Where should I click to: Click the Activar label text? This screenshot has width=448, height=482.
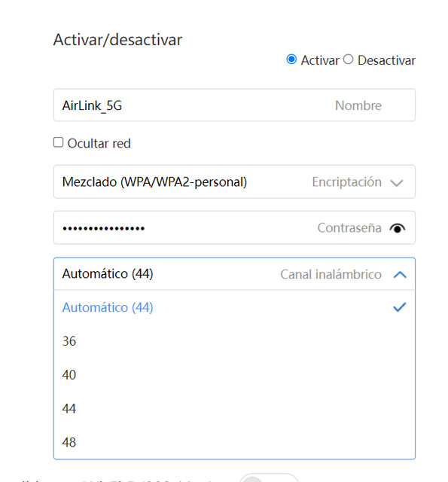tap(320, 60)
